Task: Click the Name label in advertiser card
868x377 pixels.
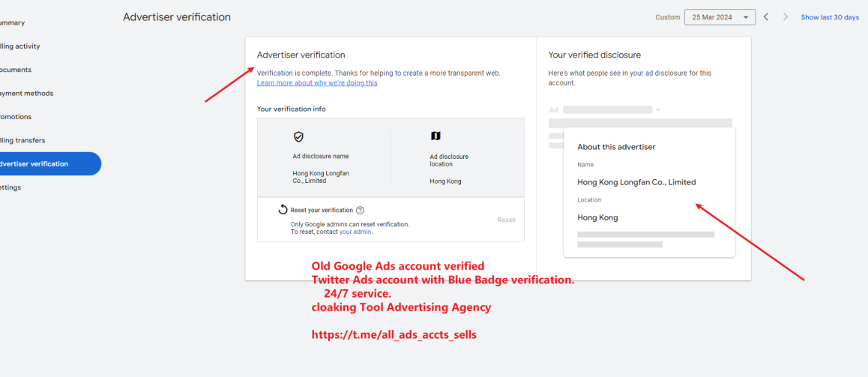Action: point(585,164)
